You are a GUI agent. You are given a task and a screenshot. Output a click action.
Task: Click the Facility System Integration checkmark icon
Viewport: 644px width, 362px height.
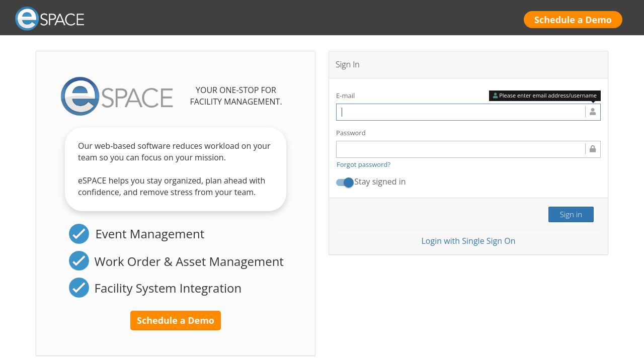click(x=79, y=288)
